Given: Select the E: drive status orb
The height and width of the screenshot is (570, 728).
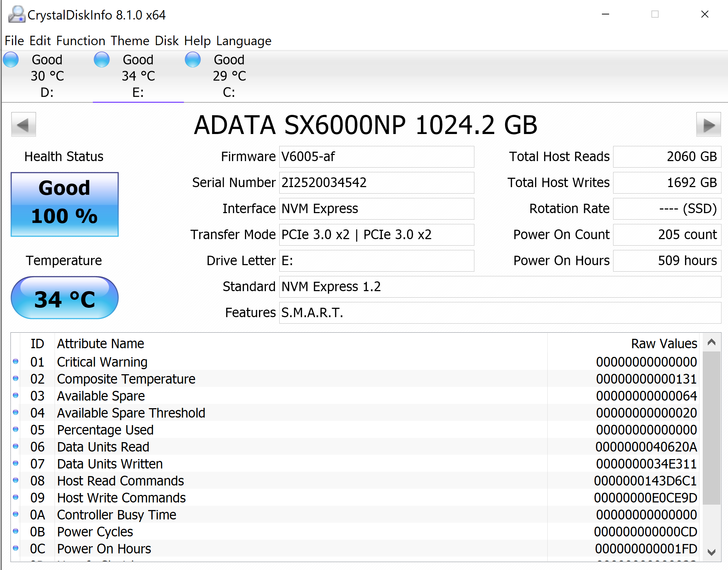Looking at the screenshot, I should (x=102, y=59).
